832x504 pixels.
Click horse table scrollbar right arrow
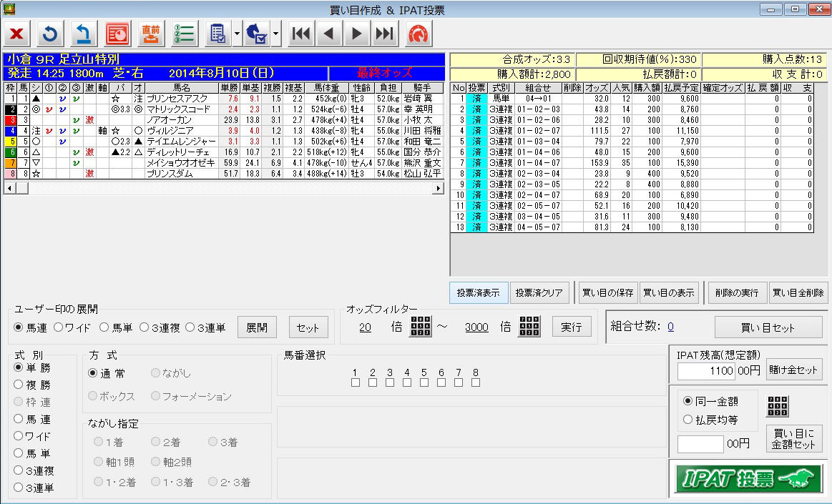click(439, 188)
